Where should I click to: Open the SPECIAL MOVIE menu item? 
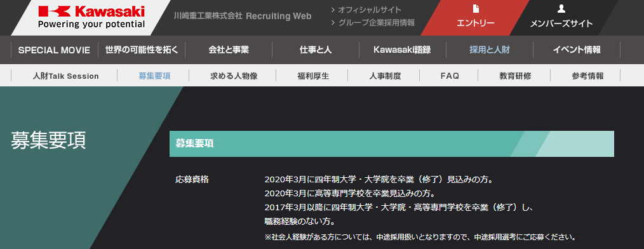(x=54, y=50)
